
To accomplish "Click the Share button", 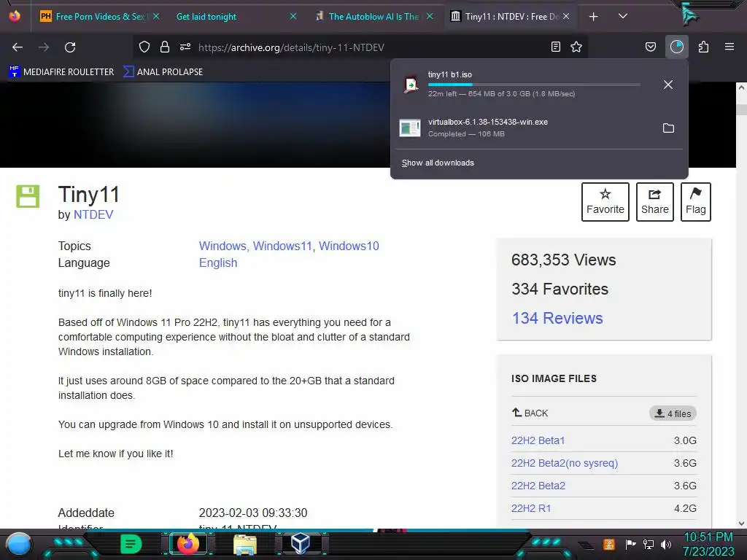I will [654, 202].
